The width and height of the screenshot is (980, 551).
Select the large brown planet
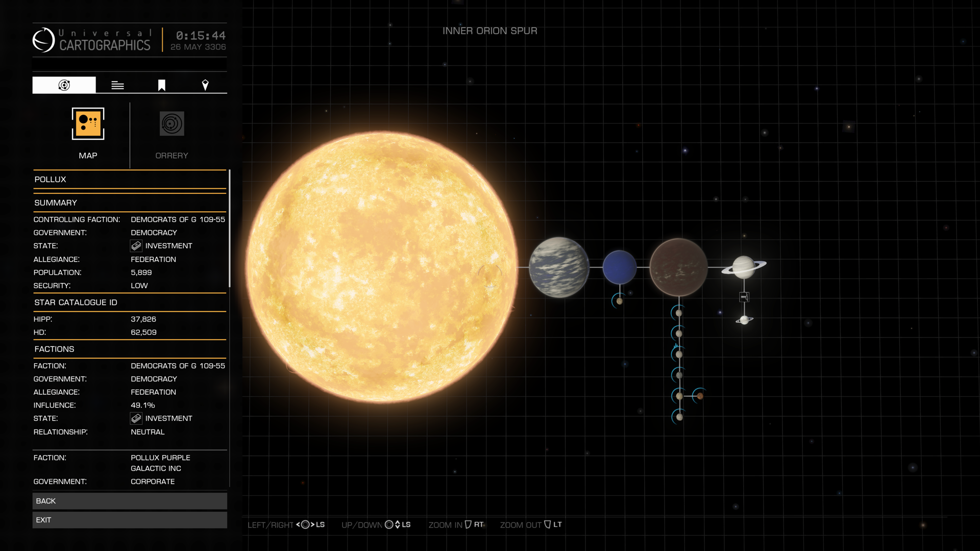[678, 267]
